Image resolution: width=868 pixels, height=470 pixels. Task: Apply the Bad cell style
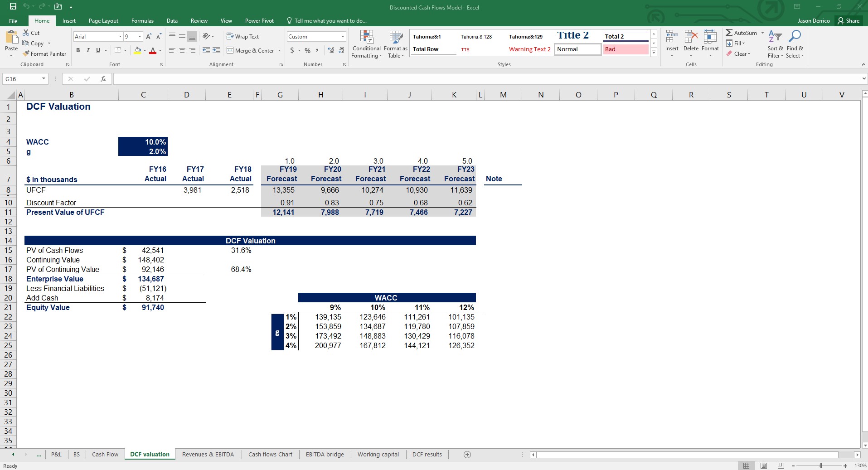626,49
